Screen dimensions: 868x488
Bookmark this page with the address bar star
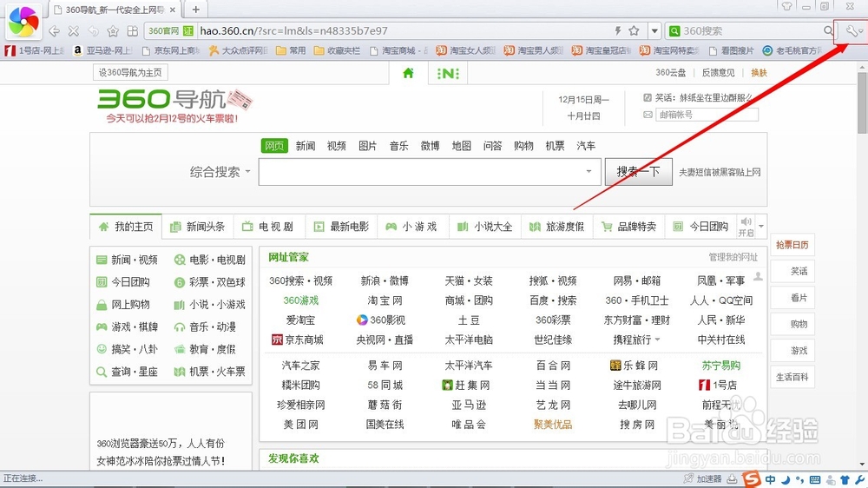point(635,30)
